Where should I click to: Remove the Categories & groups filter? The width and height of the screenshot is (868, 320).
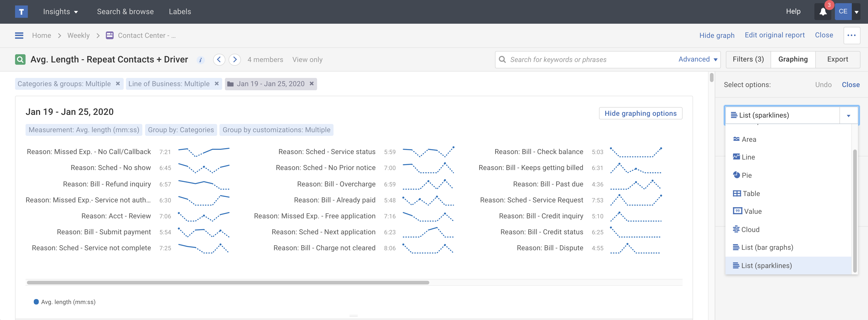(118, 84)
